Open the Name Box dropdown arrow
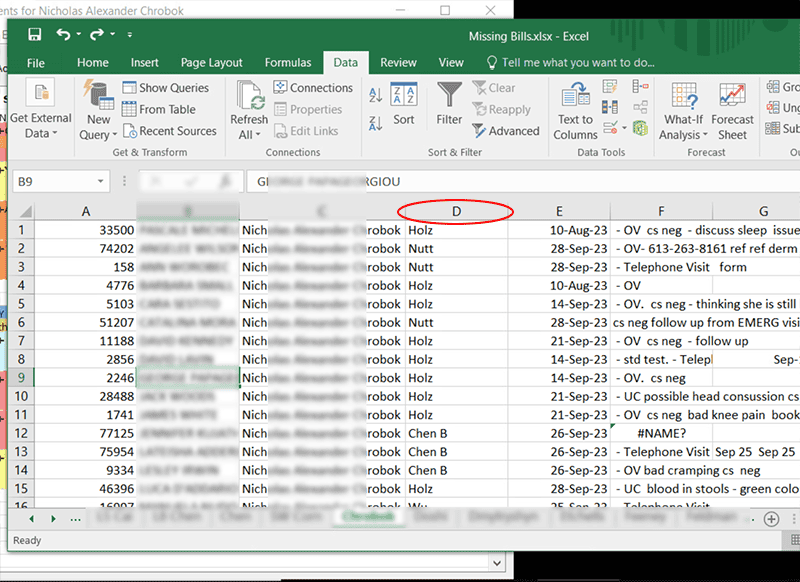Image resolution: width=800 pixels, height=582 pixels. [x=100, y=182]
